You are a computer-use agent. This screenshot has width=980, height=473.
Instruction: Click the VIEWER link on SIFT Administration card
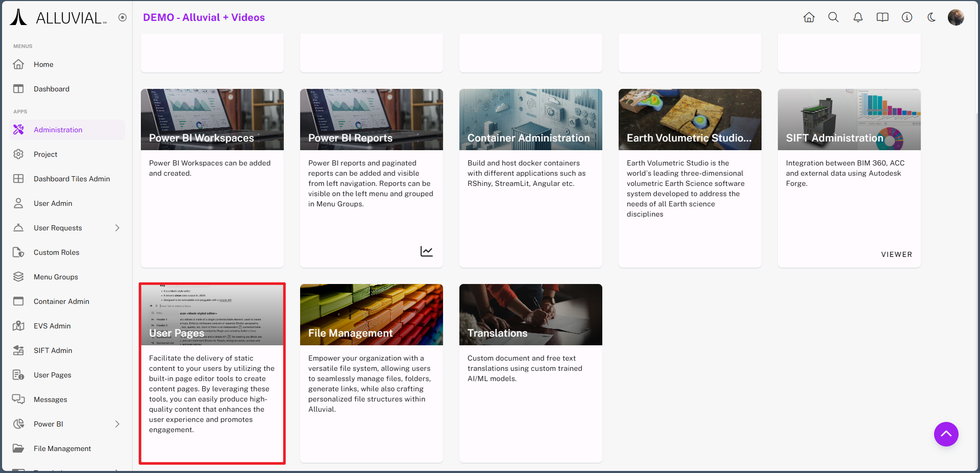896,254
